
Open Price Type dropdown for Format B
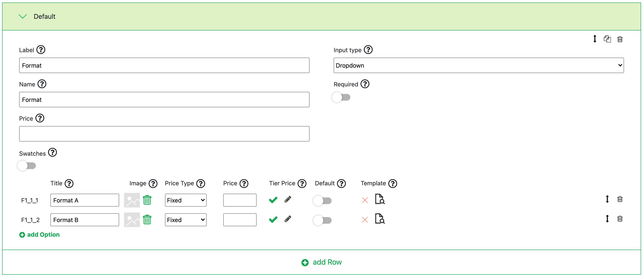pyautogui.click(x=186, y=220)
